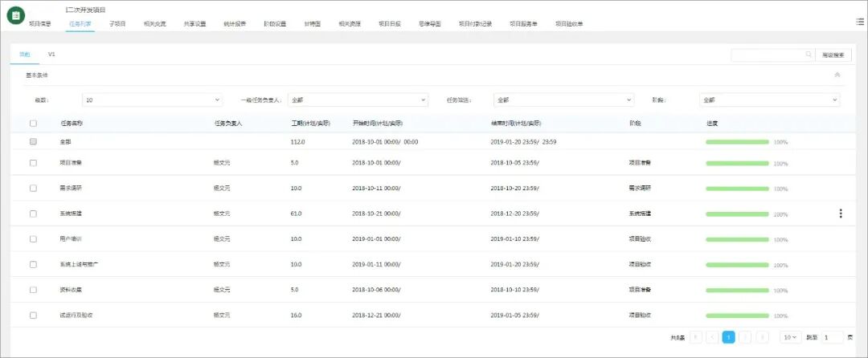
Task: Click the progress bar of the 2018-12-20 row
Action: pos(737,214)
